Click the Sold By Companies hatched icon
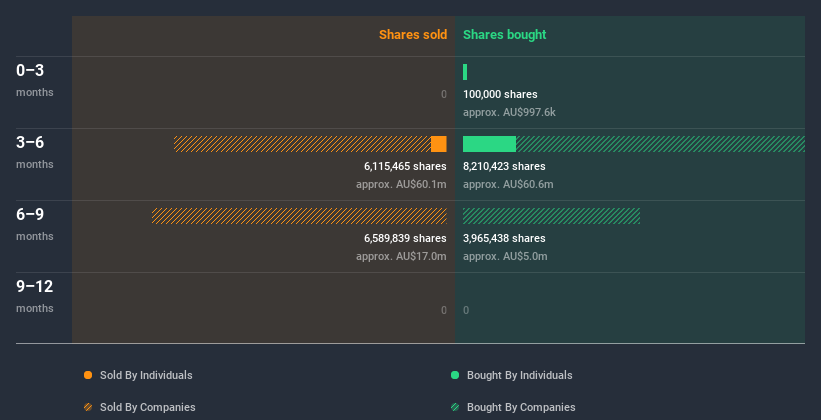The height and width of the screenshot is (420, 821). point(88,407)
